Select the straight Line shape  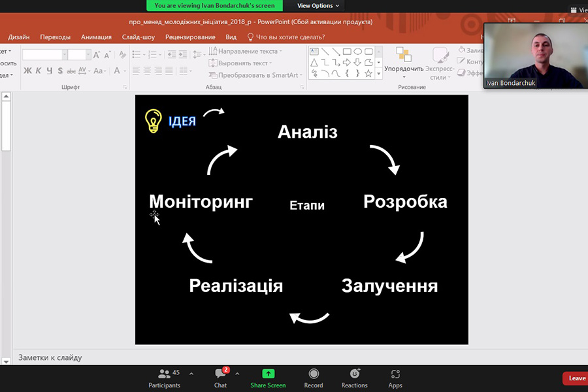click(x=325, y=52)
